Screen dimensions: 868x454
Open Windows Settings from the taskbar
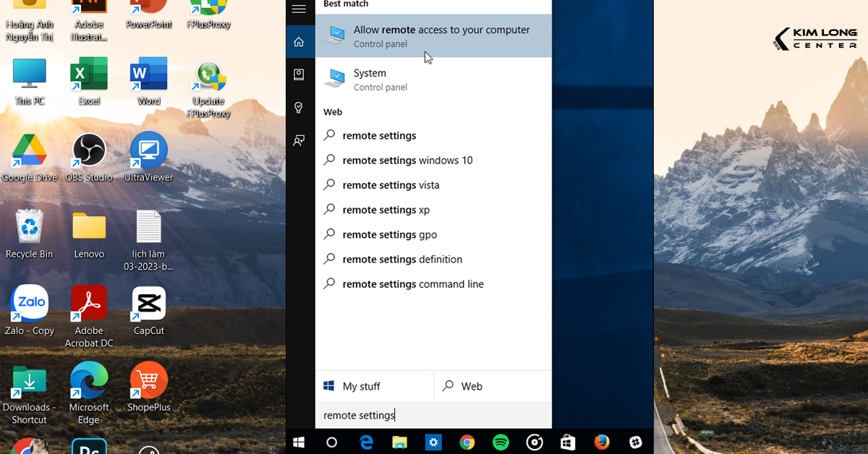tap(433, 442)
